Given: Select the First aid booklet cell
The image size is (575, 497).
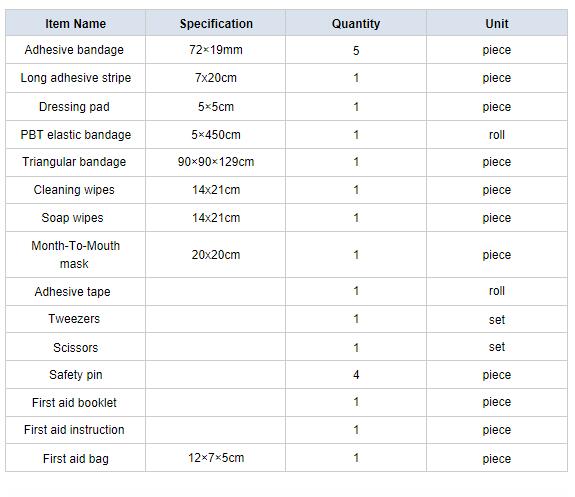Looking at the screenshot, I should point(76,402).
